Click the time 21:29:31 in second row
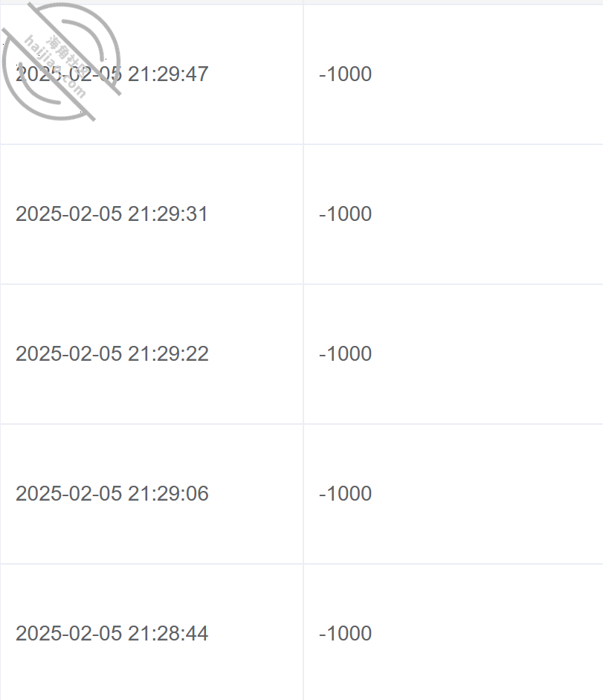This screenshot has width=603, height=700. tap(168, 213)
